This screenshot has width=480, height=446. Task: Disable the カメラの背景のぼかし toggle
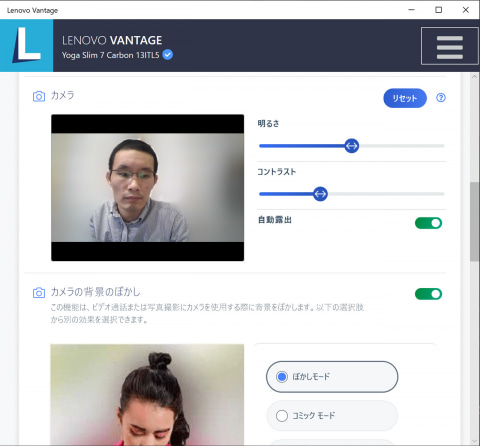click(x=428, y=294)
